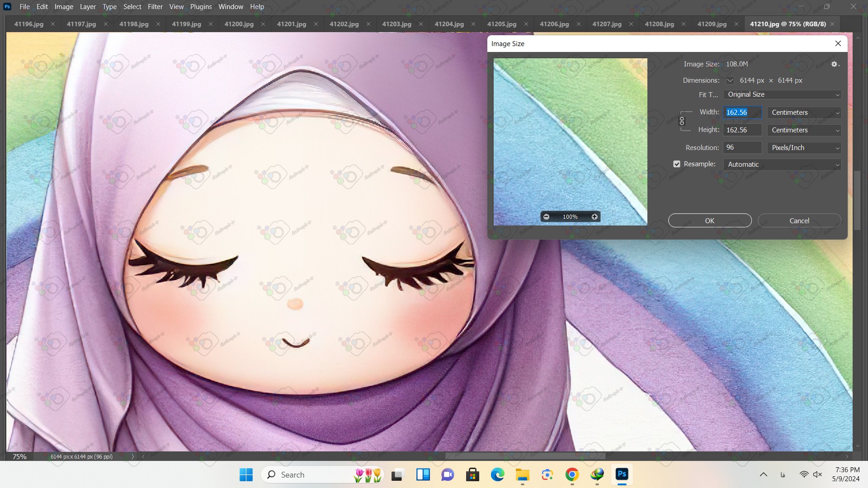Expand the Dimensions unit dropdown arrow
This screenshot has width=868, height=488.
pos(730,80)
